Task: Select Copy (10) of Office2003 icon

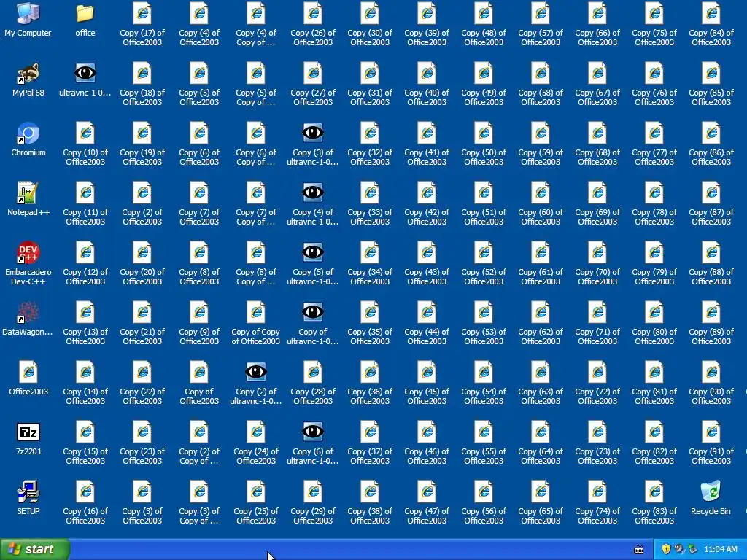Action: (x=85, y=133)
